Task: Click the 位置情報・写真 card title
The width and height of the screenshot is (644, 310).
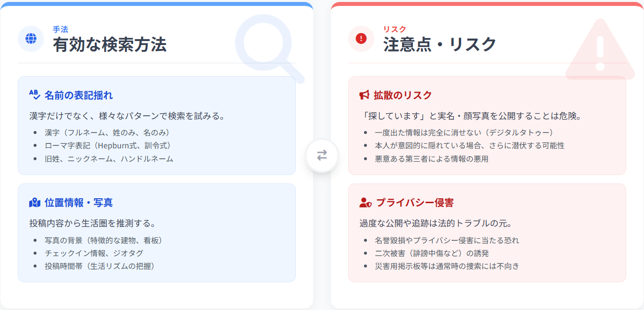Action: click(79, 203)
